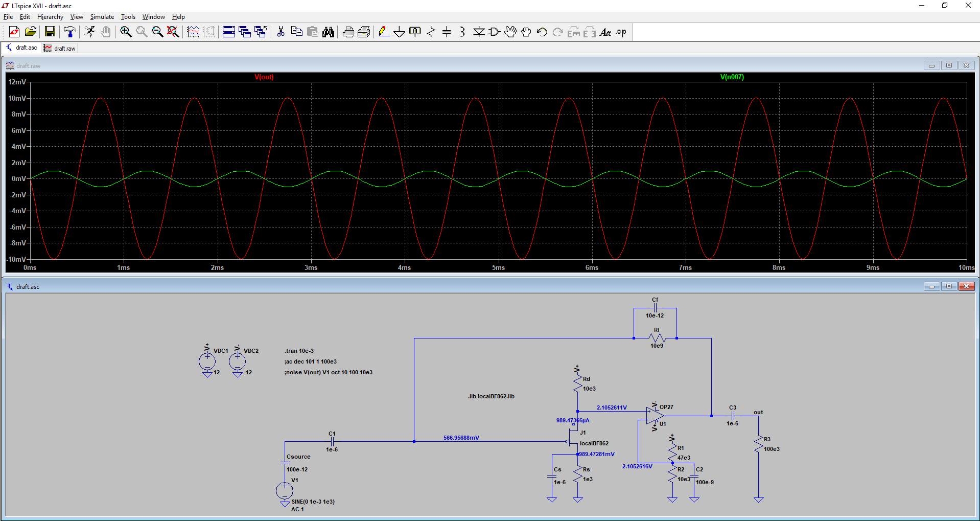Cascade windows using the toolbar icon
The height and width of the screenshot is (521, 980).
(245, 32)
